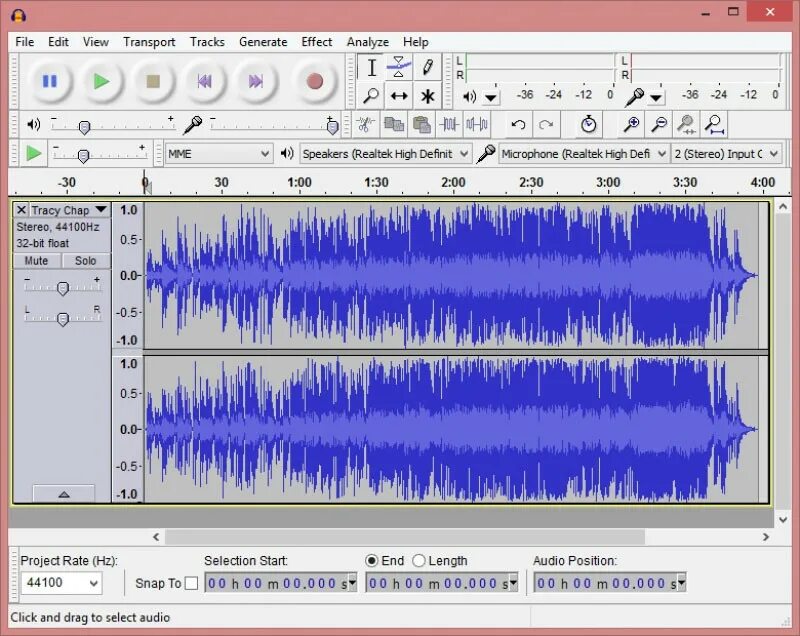Viewport: 800px width, 636px height.
Task: Click the Zoom In icon
Action: [x=631, y=124]
